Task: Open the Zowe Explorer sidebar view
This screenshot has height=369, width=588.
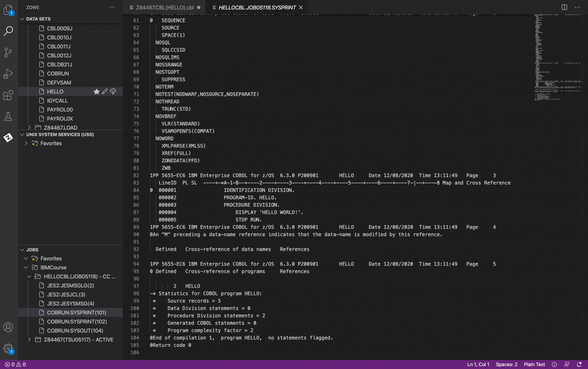Action: point(8,138)
